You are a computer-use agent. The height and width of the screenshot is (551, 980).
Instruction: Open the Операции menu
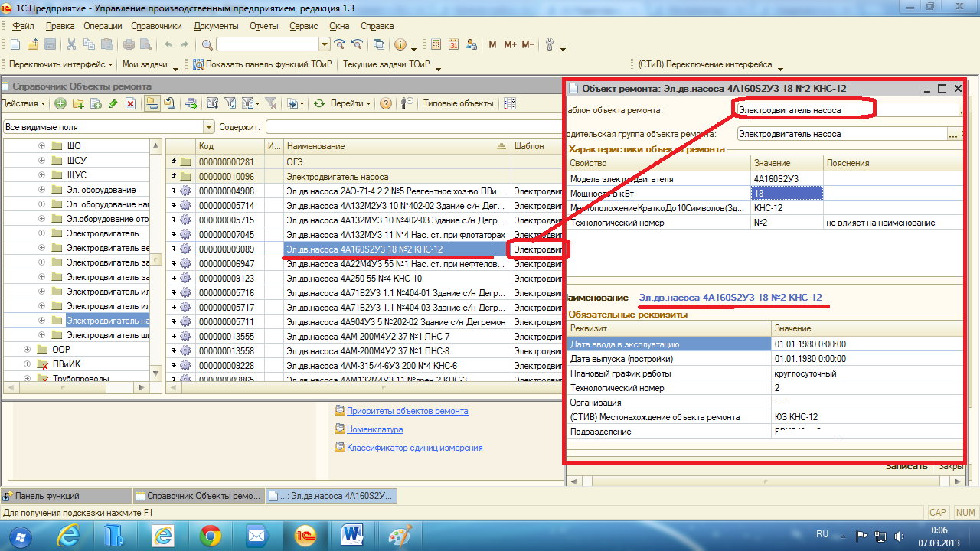103,25
